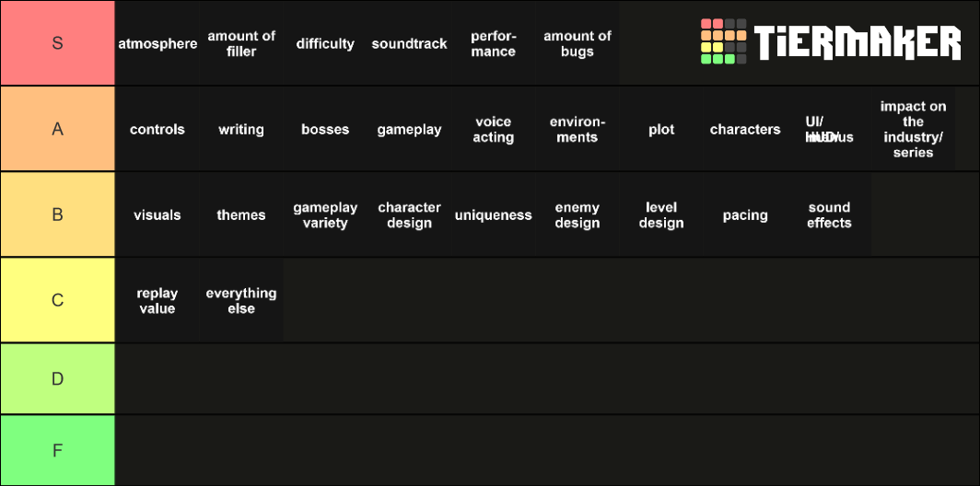Select the sound effects tile

coord(829,214)
